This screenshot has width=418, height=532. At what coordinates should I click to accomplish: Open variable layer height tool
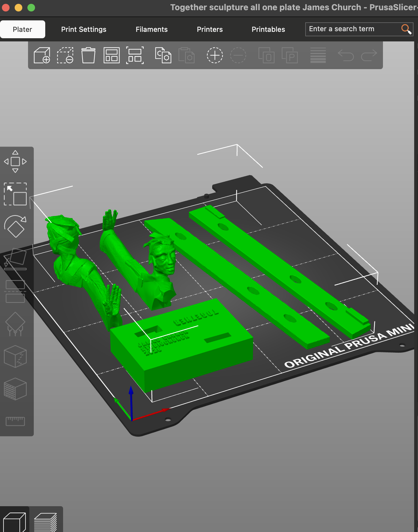[318, 55]
